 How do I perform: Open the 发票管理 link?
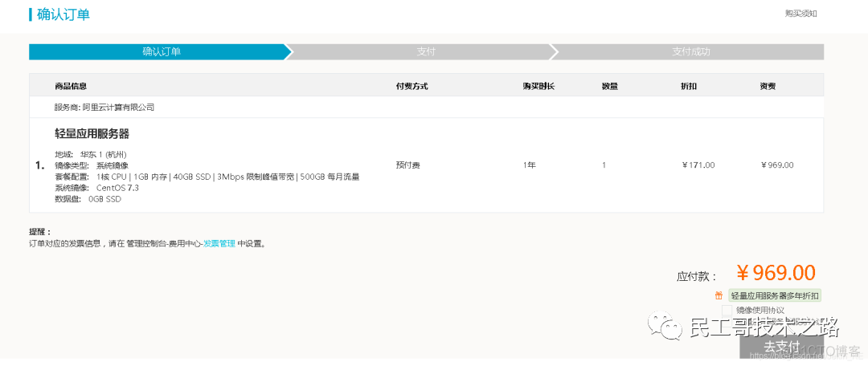[x=219, y=243]
